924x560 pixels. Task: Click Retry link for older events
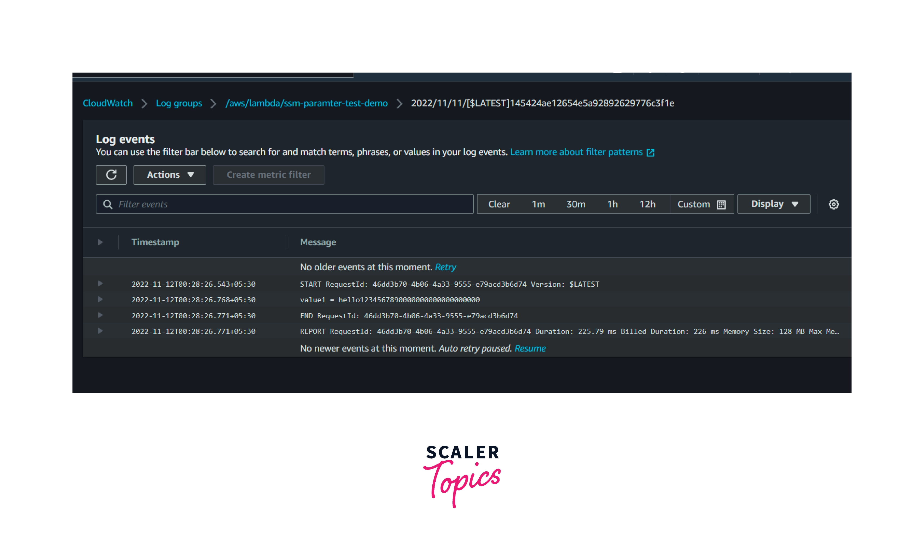(445, 267)
